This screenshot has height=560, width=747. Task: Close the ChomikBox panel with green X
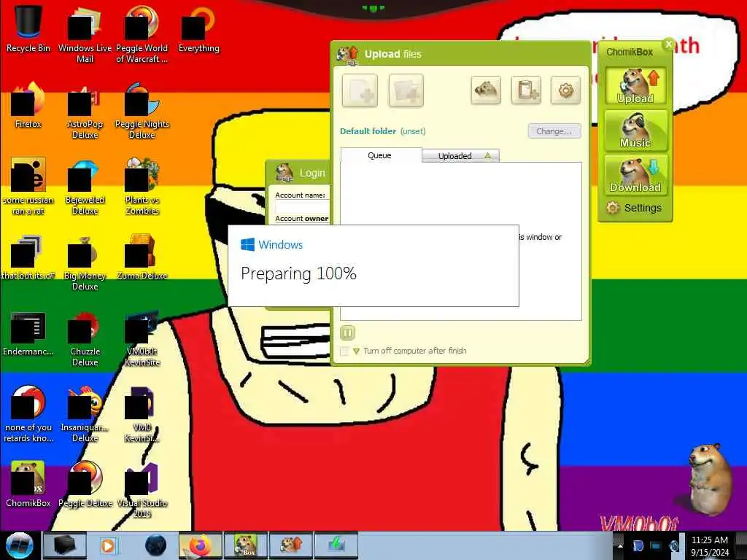(x=668, y=44)
